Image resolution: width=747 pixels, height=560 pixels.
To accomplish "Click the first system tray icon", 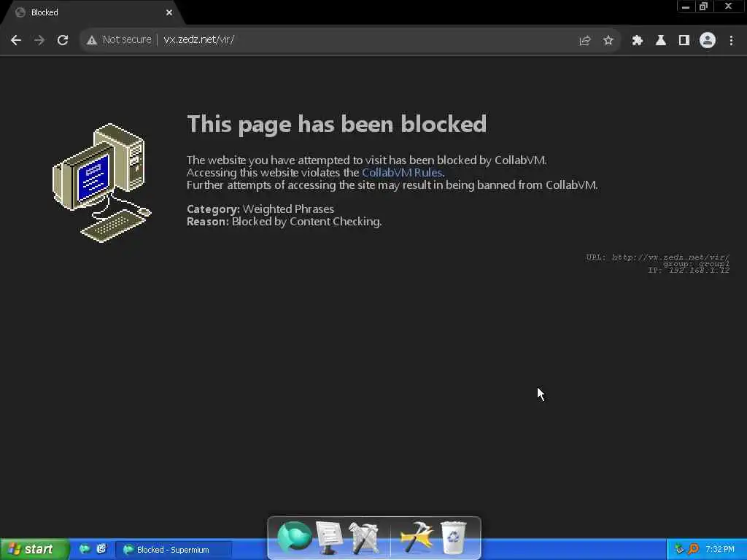I will pyautogui.click(x=679, y=550).
